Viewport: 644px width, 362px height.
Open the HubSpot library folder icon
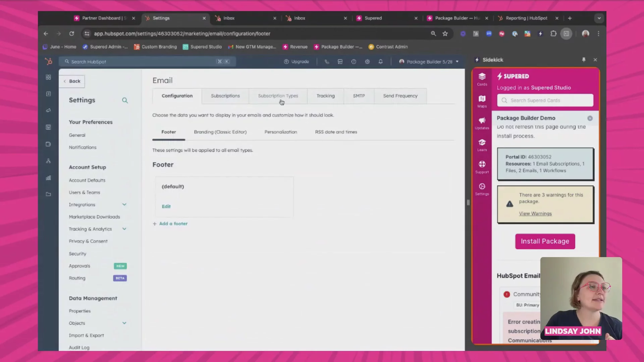[48, 194]
